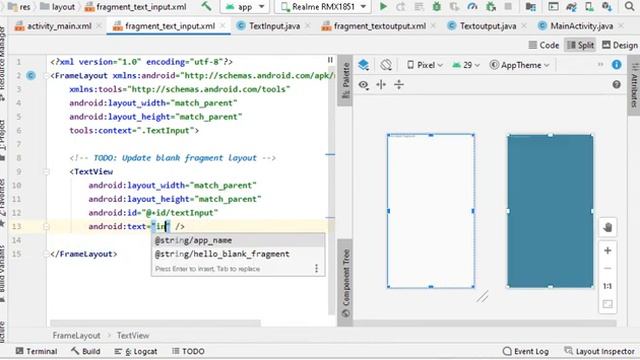Select the Pan hand tool
640x360 pixels.
pos(607,227)
